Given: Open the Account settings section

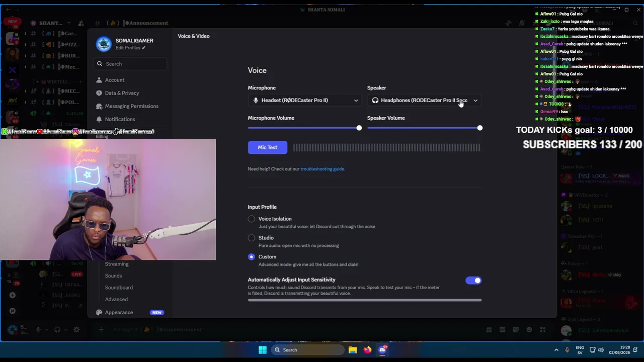Looking at the screenshot, I should click(115, 80).
